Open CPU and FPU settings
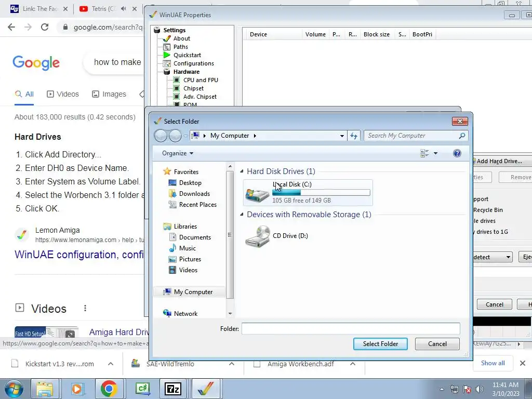 coord(201,80)
